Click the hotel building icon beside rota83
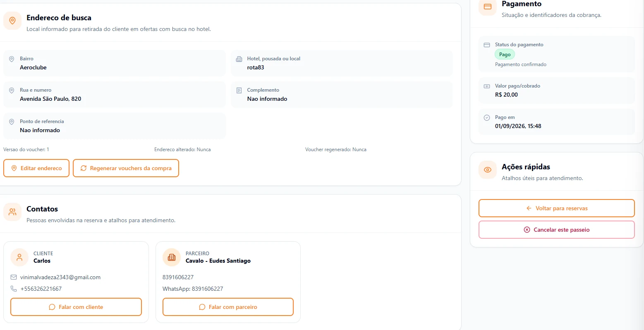Image resolution: width=644 pixels, height=330 pixels. click(x=239, y=59)
